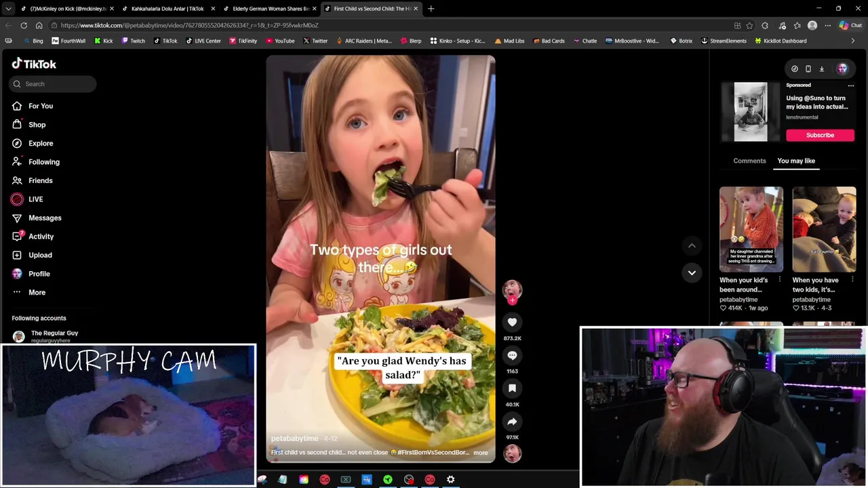Open the Settings gear in the taskbar

(451, 480)
